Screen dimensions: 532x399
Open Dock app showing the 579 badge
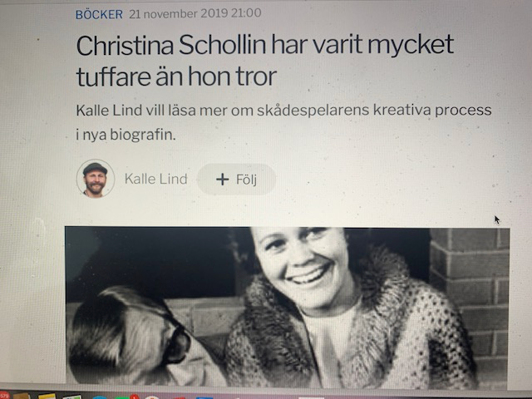click(x=4, y=396)
